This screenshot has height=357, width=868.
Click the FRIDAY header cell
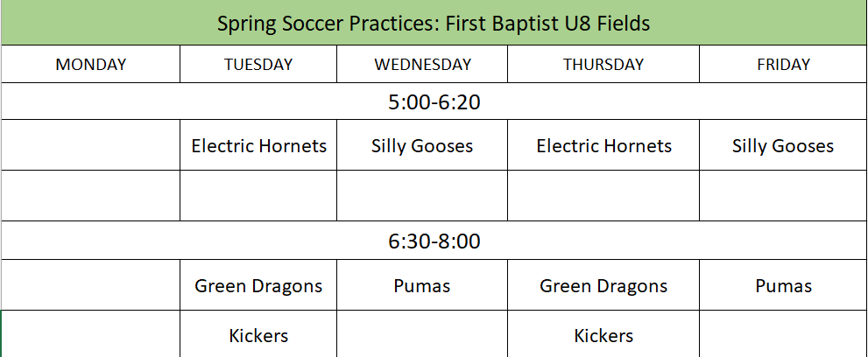pos(783,65)
